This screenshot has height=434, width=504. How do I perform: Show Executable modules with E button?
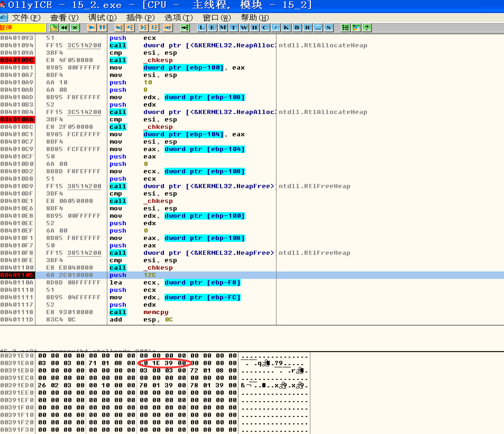(212, 28)
